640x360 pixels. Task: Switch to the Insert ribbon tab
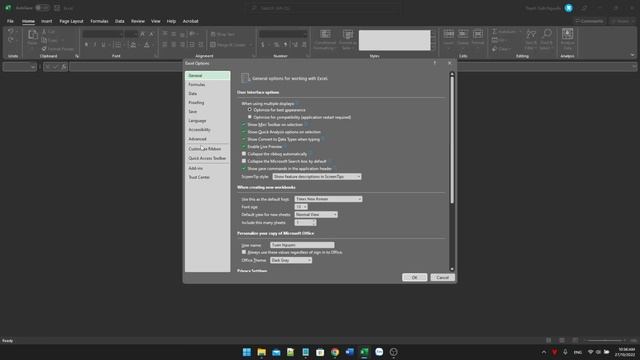coord(47,21)
